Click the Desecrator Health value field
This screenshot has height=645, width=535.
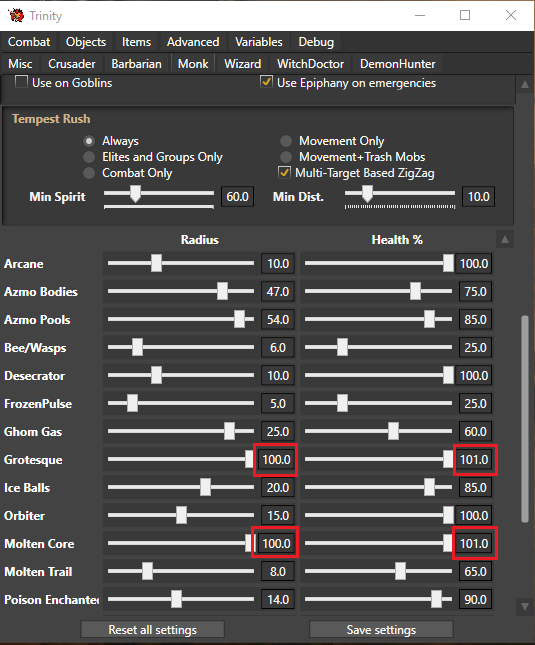(x=474, y=376)
